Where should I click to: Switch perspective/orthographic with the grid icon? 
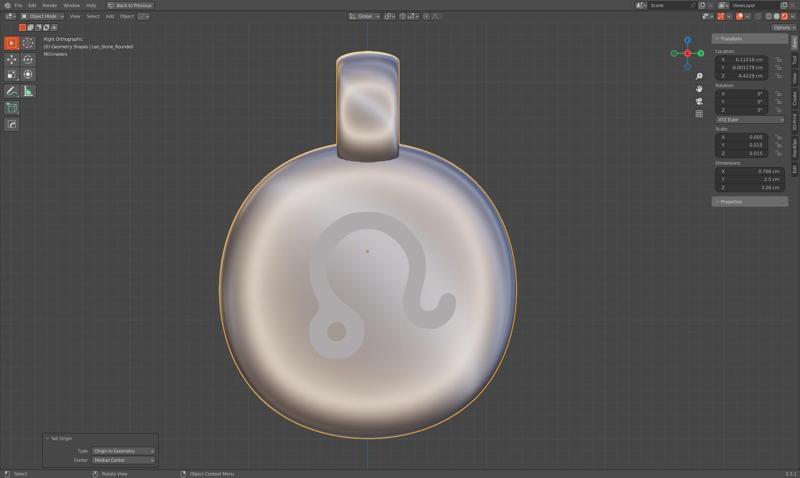click(x=699, y=113)
